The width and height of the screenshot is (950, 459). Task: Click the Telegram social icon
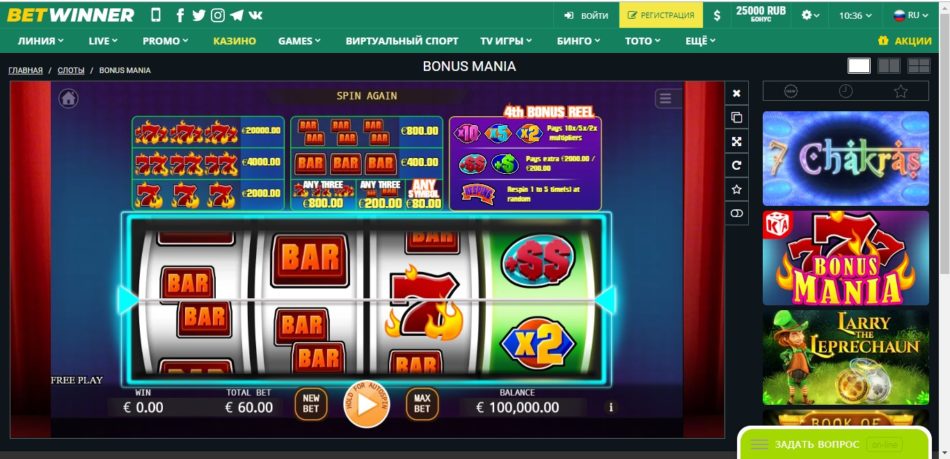(x=237, y=16)
